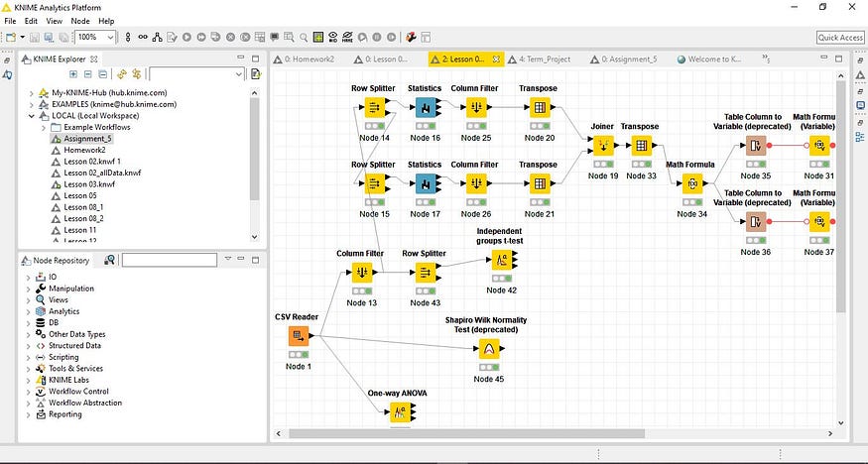Close the active 2: Lesson 0... tab
The width and height of the screenshot is (868, 464).
coord(496,59)
